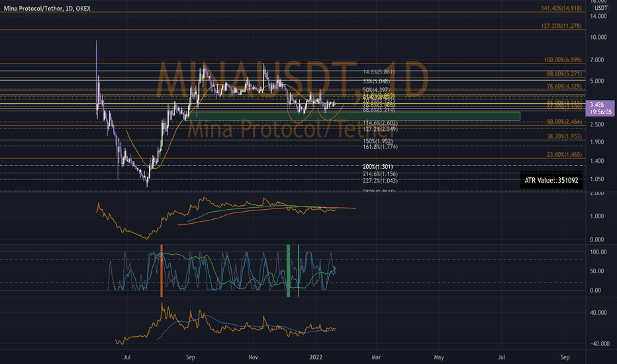Click the 10.000 price axis value
The height and width of the screenshot is (364, 617).
pyautogui.click(x=598, y=37)
